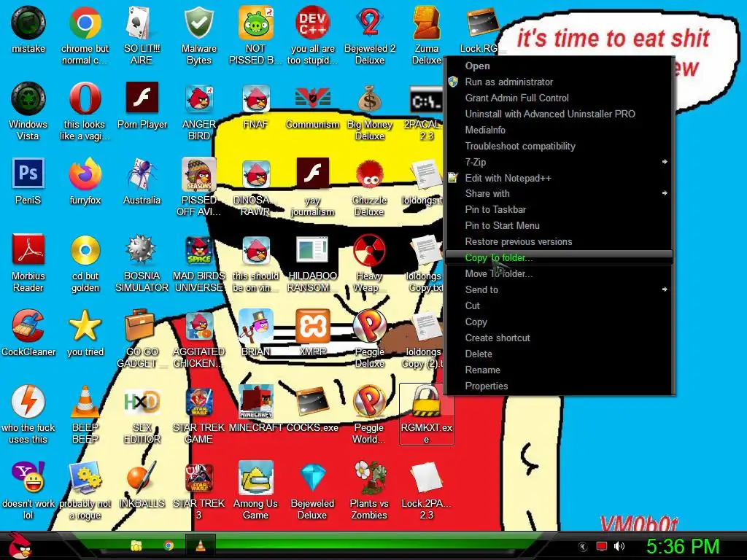Expand the 7-Zip submenu arrow

click(x=664, y=162)
